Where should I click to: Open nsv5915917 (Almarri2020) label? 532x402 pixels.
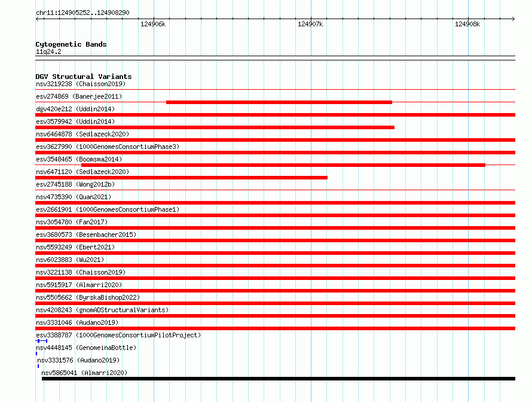pyautogui.click(x=79, y=285)
